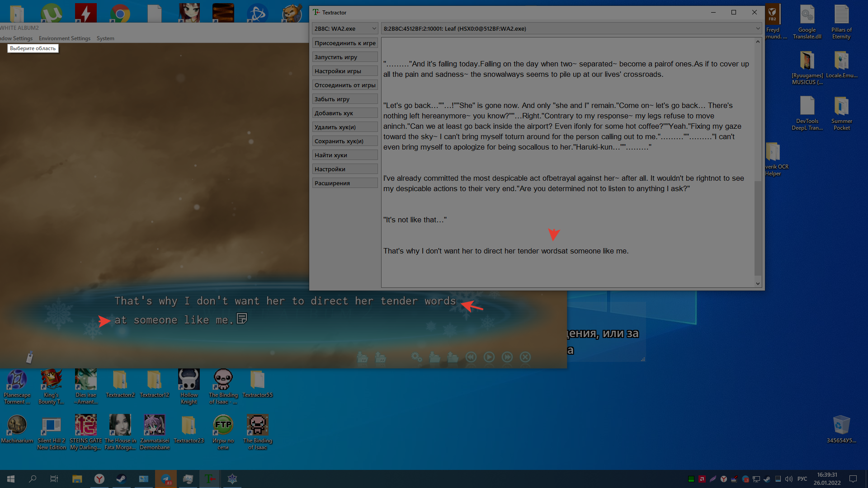Open 'STEINS GATE My Darling...' shortcut
The width and height of the screenshot is (868, 488).
point(86,432)
